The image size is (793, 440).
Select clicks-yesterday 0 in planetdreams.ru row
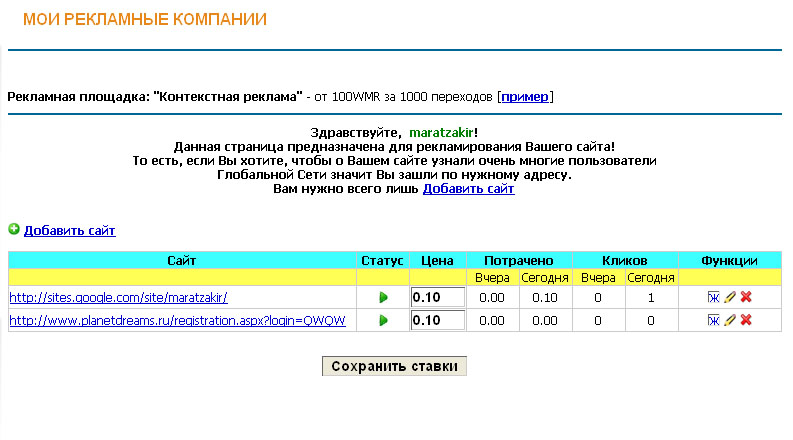pyautogui.click(x=598, y=321)
